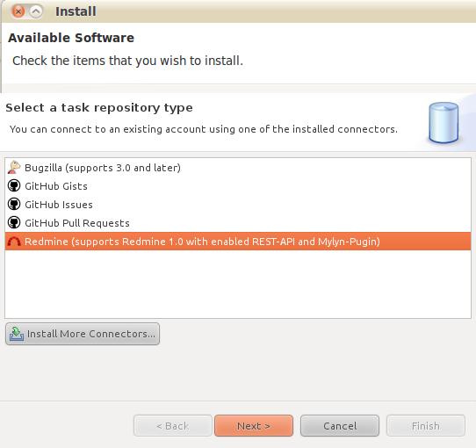476x448 pixels.
Task: Go to the next wizard page
Action: (x=254, y=426)
